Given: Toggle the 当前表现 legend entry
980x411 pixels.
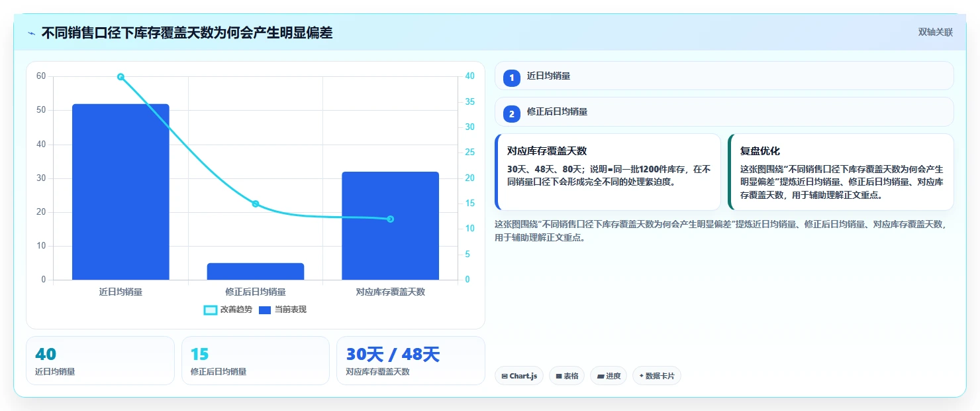Looking at the screenshot, I should tap(282, 310).
